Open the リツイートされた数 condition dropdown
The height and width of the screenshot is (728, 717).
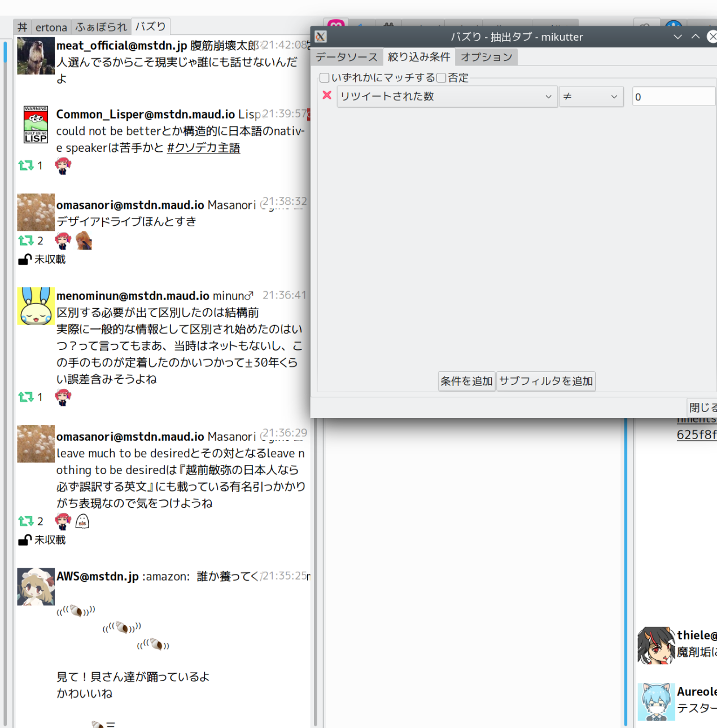point(446,97)
